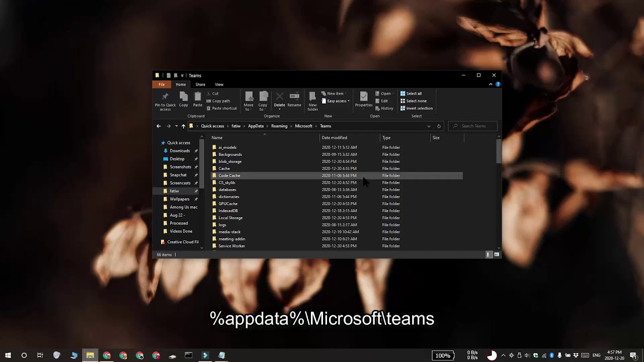Click Invert selection
Screen dimensions: 644x362
point(416,108)
